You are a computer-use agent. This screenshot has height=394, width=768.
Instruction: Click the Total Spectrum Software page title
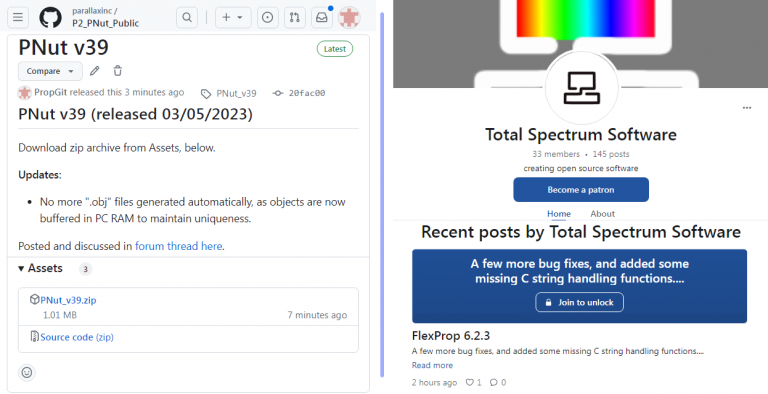[581, 135]
